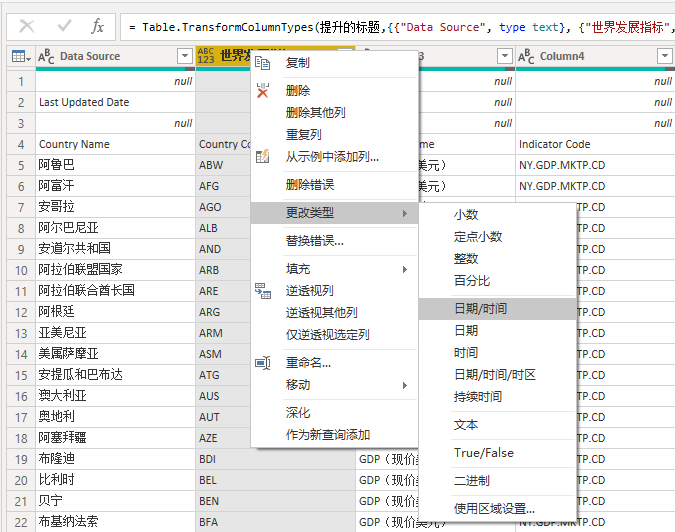
Task: Open the Column4 filter dropdown arrow
Action: click(x=664, y=57)
